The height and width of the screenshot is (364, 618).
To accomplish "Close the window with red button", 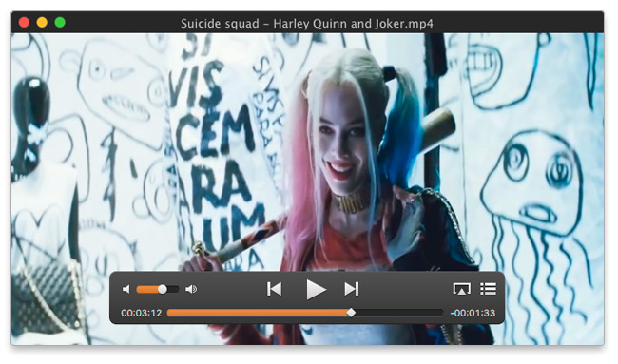I will (24, 23).
